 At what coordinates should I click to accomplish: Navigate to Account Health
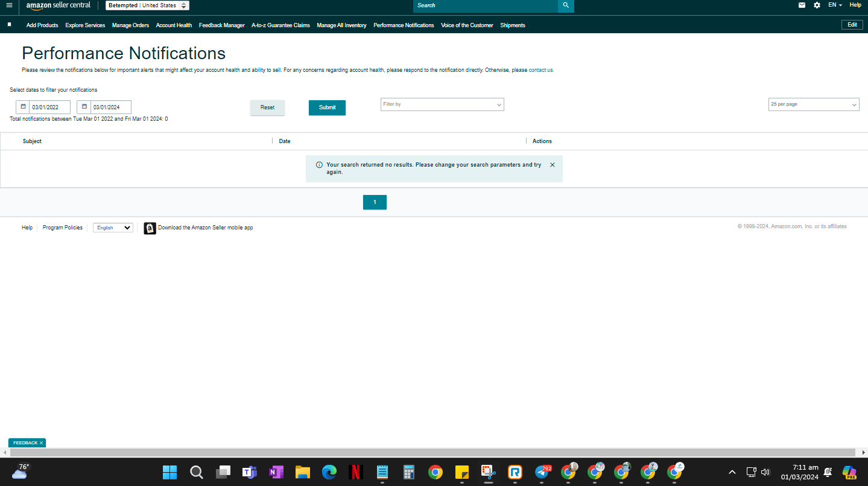[x=174, y=25]
